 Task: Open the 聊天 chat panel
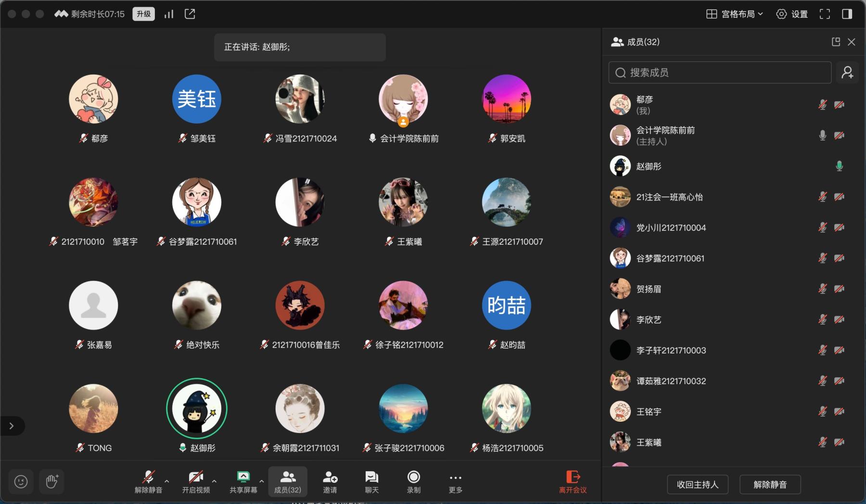(x=371, y=481)
